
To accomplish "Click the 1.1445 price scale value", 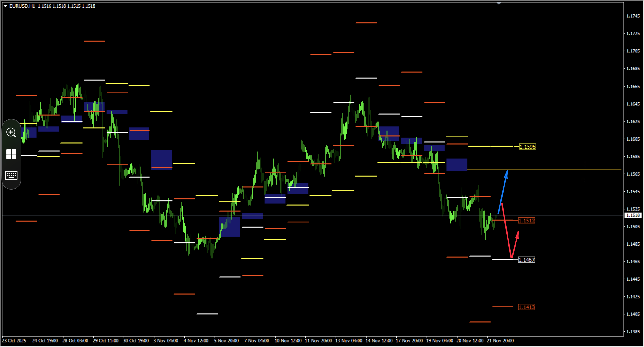I will coord(633,279).
